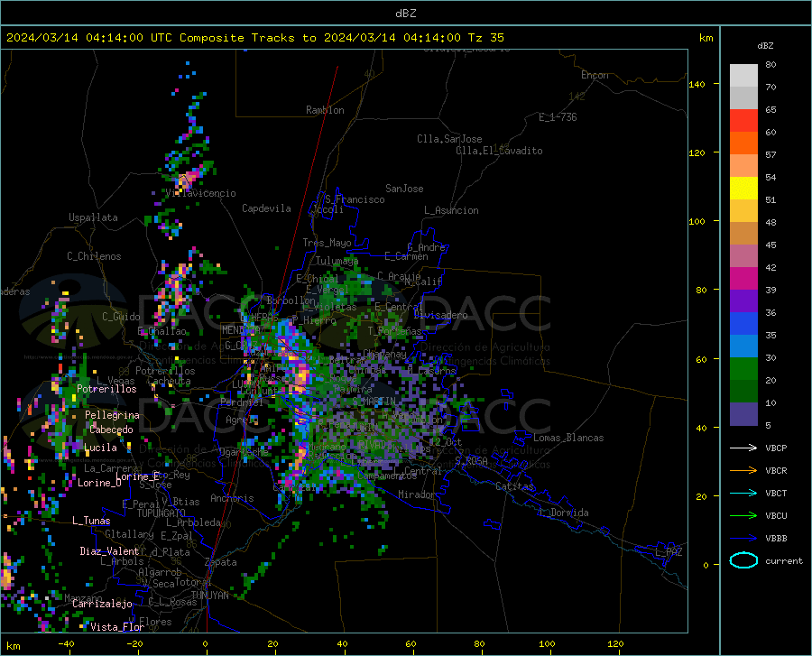The image size is (812, 656).
Task: Click the Clla.SanJose place label
Action: pos(449,139)
